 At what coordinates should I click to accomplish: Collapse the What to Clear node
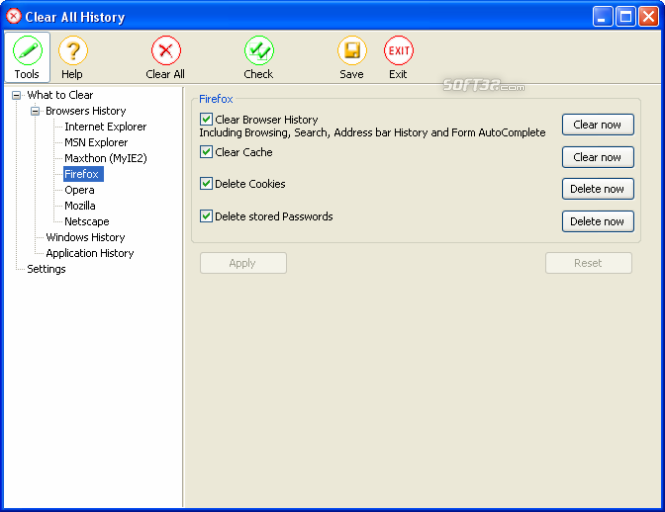(16, 95)
